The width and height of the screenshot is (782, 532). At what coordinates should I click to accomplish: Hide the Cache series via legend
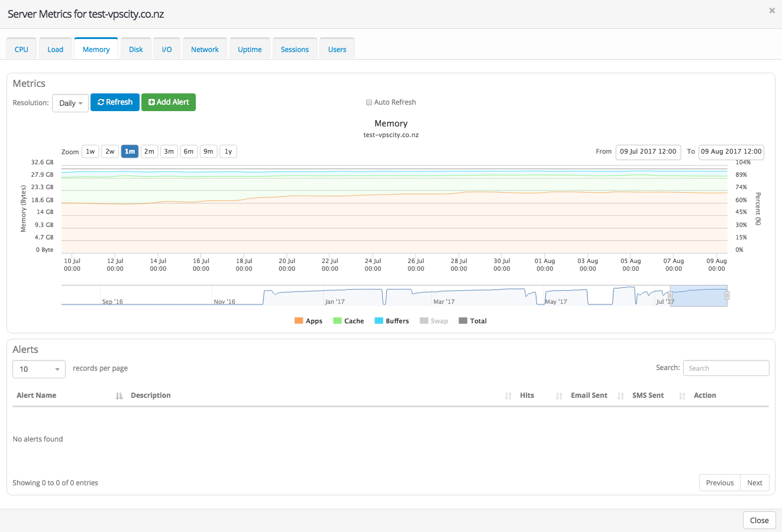tap(348, 321)
